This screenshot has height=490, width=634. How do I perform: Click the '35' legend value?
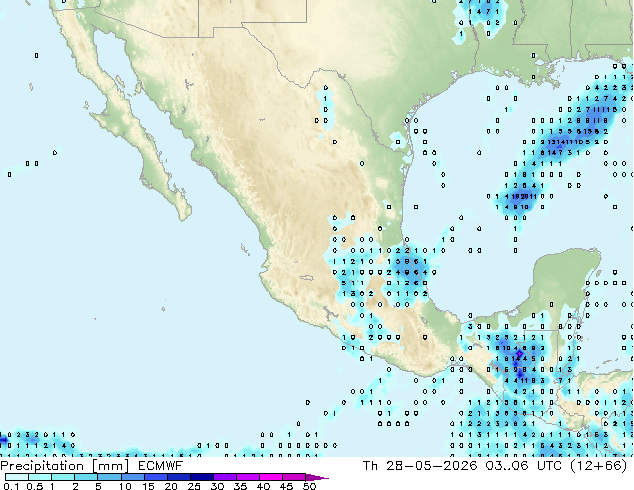tap(241, 486)
